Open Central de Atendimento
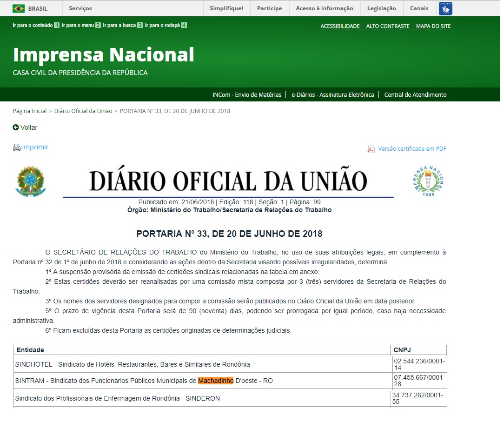 tap(415, 95)
